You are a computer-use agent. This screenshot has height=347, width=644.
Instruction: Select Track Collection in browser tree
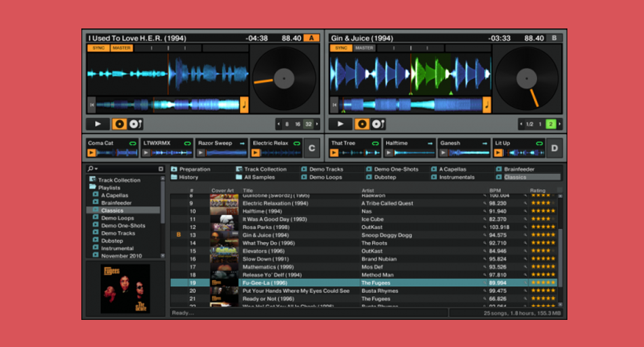[x=115, y=180]
